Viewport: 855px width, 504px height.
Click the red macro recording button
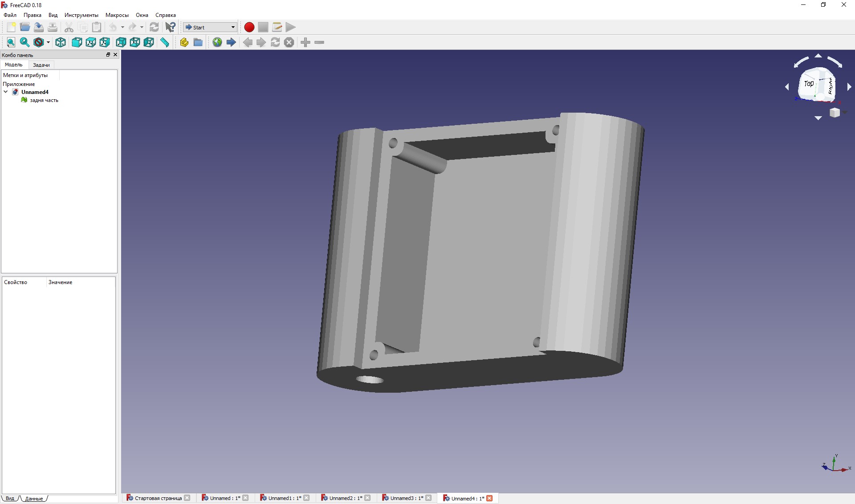249,27
